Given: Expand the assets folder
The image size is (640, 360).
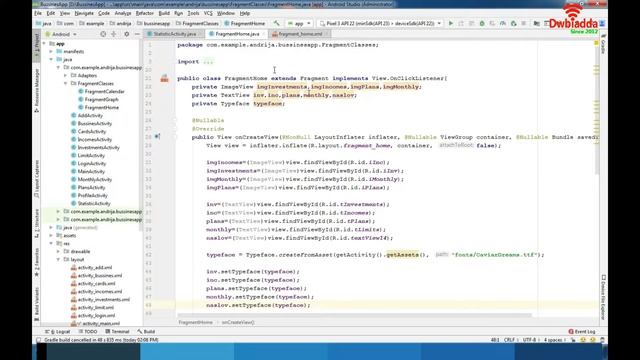Looking at the screenshot, I should click(51, 236).
